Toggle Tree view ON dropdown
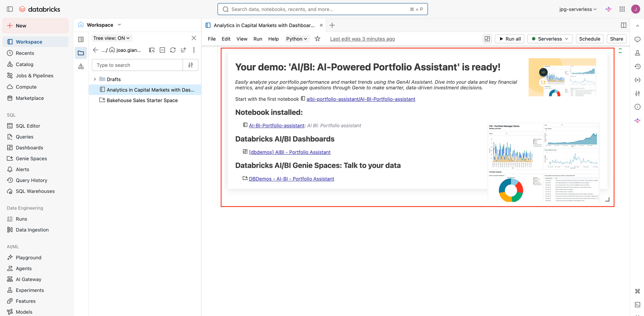Viewport: 644px width, 316px height. (111, 38)
